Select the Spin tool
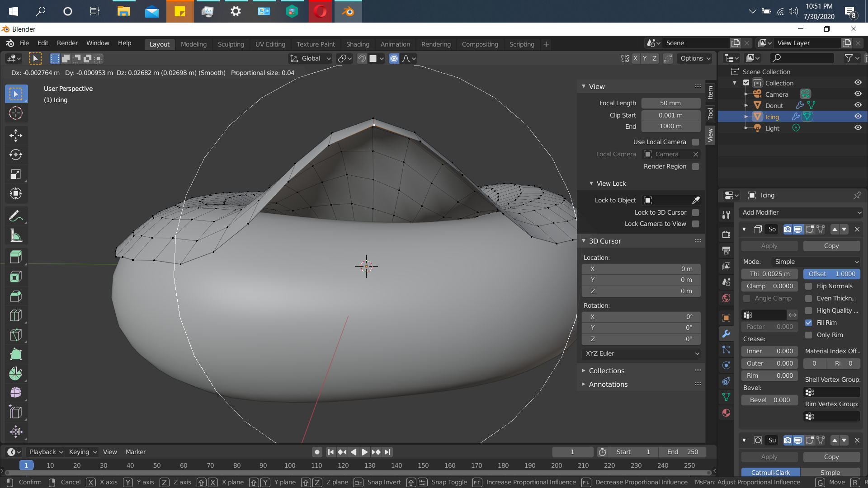 click(x=16, y=373)
